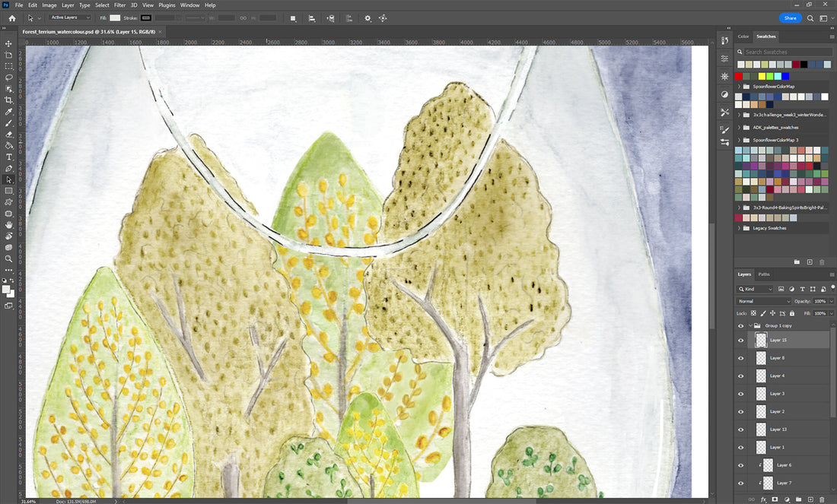Open the Normal blend mode dropdown
The image size is (837, 504).
point(763,302)
